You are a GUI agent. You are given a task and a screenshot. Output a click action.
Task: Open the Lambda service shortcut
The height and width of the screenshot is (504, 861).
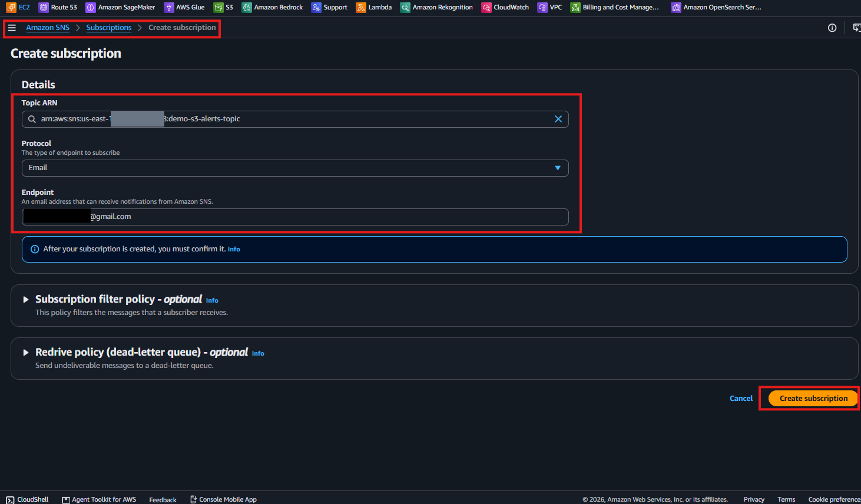(374, 7)
